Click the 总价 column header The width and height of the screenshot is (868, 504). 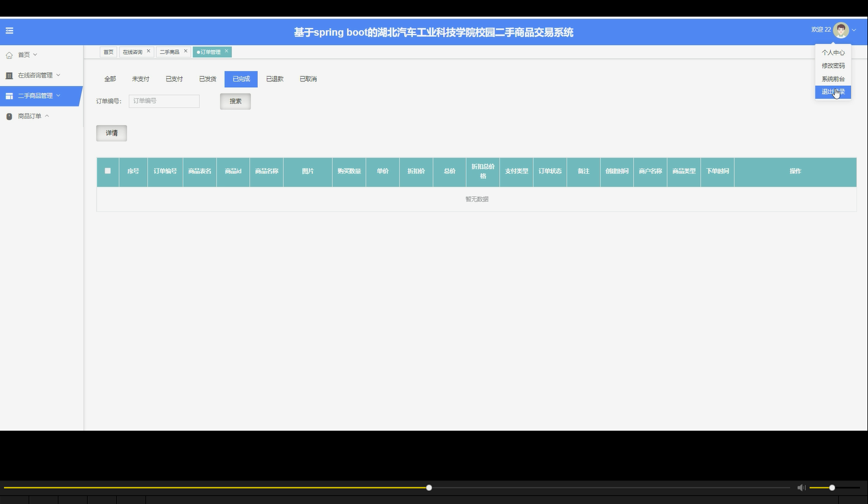click(x=449, y=171)
